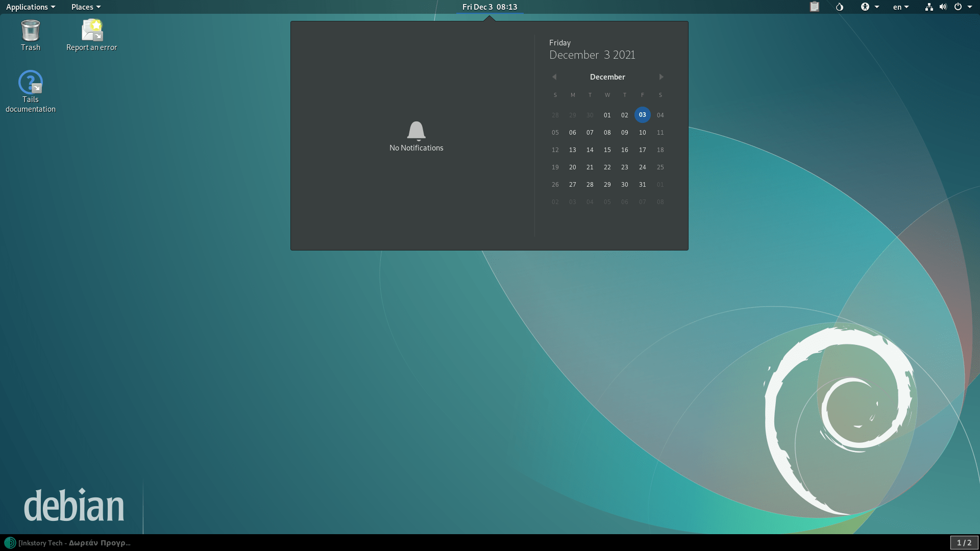The height and width of the screenshot is (551, 980).
Task: Advance to January with the next month arrow
Action: [x=661, y=77]
